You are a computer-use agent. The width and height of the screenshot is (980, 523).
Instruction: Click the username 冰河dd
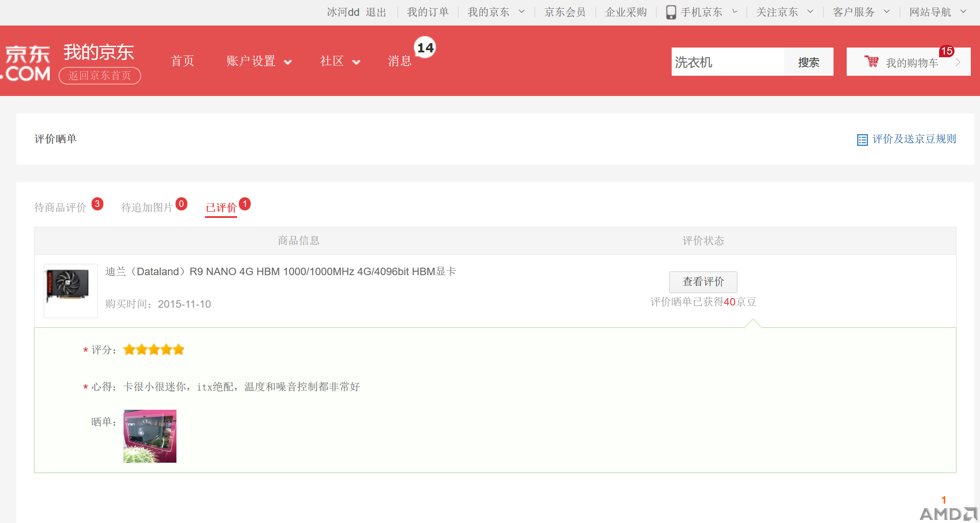(343, 12)
